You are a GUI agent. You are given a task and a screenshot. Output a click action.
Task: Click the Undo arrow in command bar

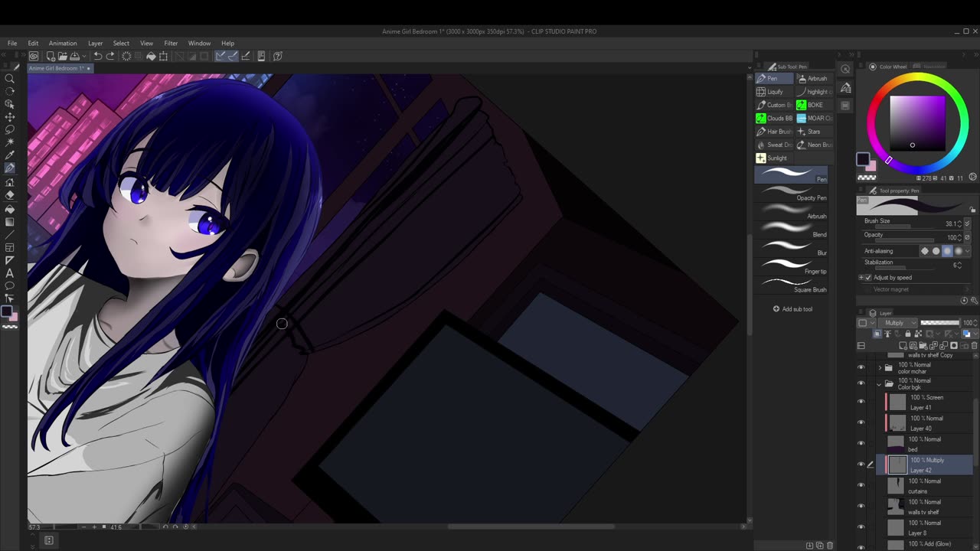tap(97, 56)
